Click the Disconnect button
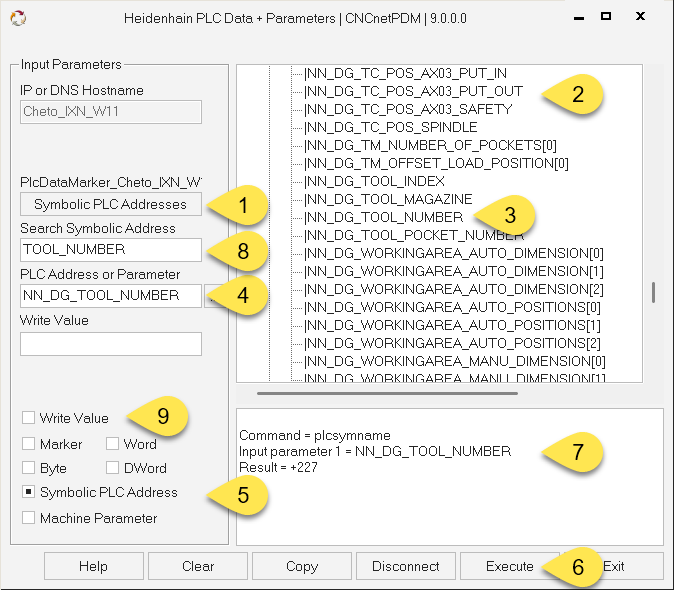The height and width of the screenshot is (590, 674). click(x=406, y=566)
